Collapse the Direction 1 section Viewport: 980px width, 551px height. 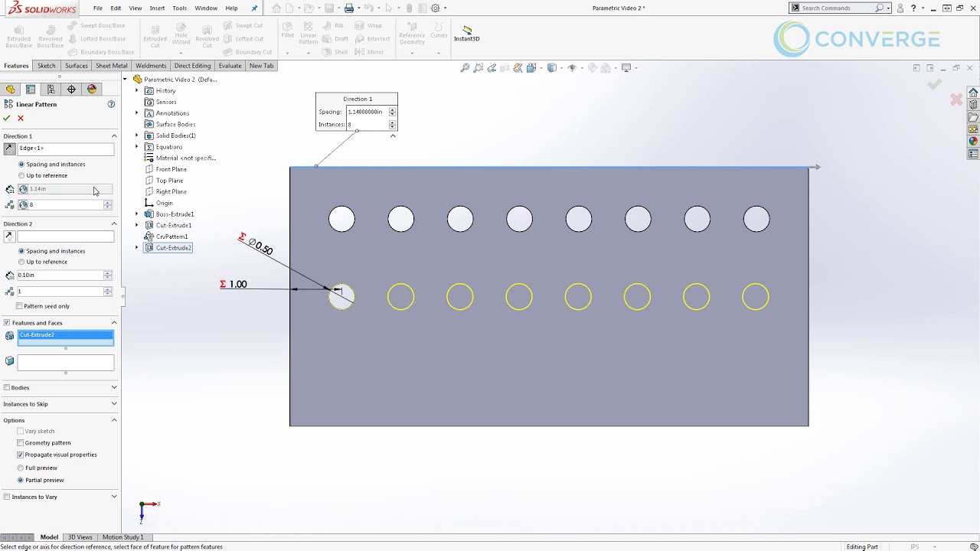pyautogui.click(x=114, y=136)
